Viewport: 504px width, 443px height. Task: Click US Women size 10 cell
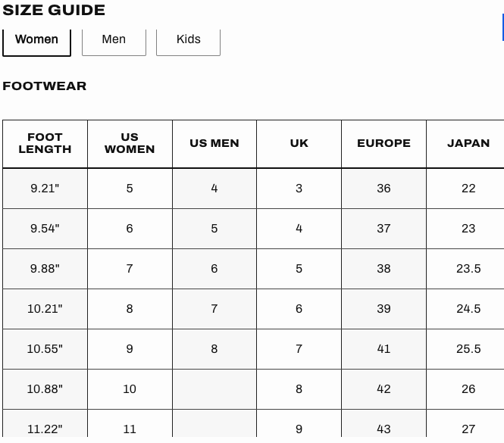tap(130, 389)
